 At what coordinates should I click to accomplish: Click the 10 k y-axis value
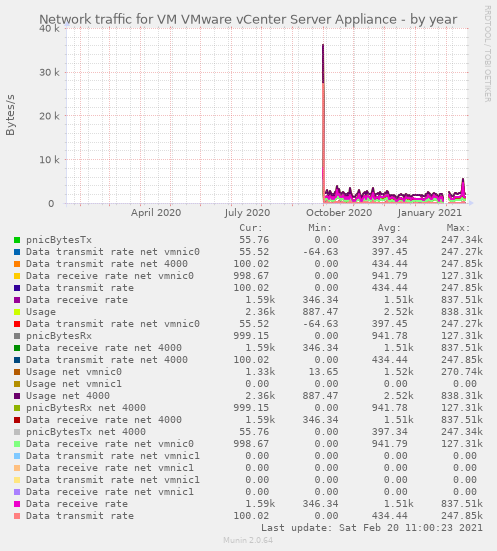click(x=50, y=160)
